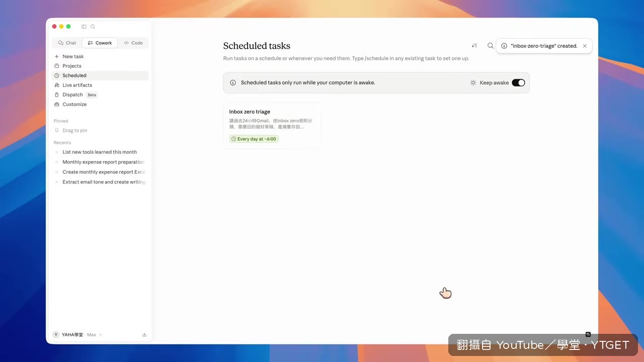Click the download icon at the sidebar bottom
Viewport: 644px width, 362px height.
pos(144,334)
